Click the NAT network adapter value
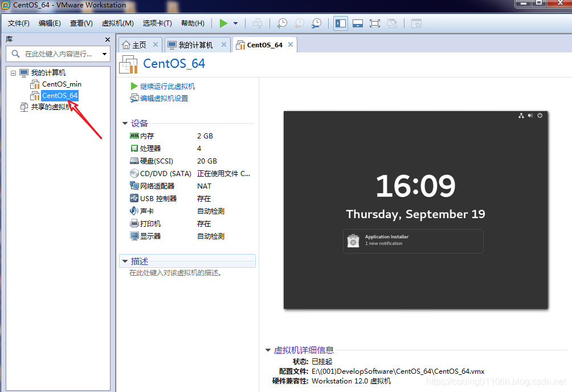Screen dimensions: 572x392 click(x=204, y=186)
